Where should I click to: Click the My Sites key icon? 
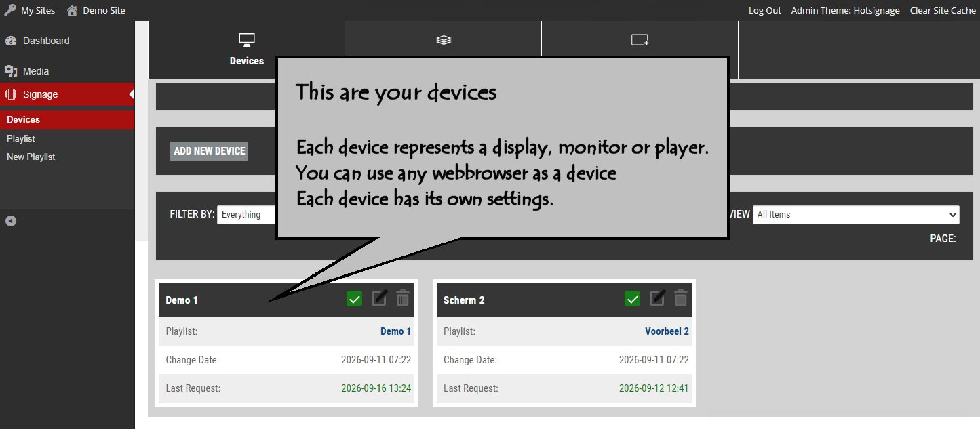(x=9, y=10)
